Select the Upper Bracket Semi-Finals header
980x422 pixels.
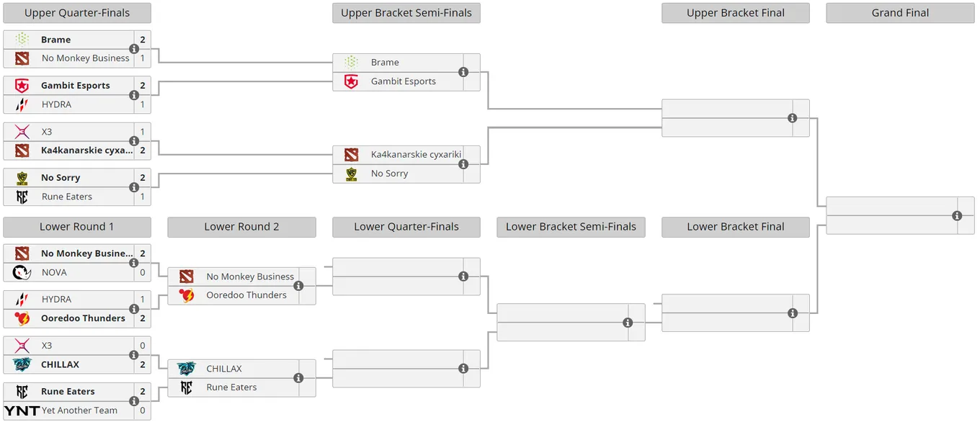click(406, 13)
